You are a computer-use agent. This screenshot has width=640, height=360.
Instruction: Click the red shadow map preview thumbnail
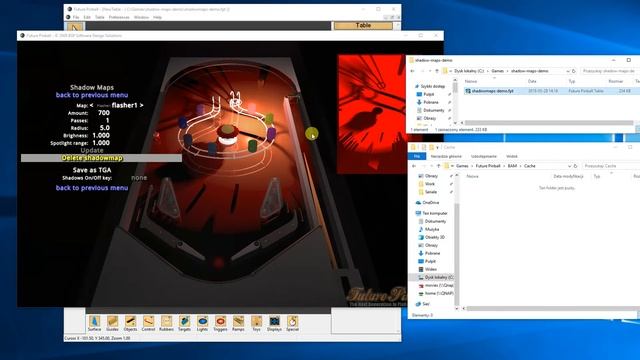372,114
